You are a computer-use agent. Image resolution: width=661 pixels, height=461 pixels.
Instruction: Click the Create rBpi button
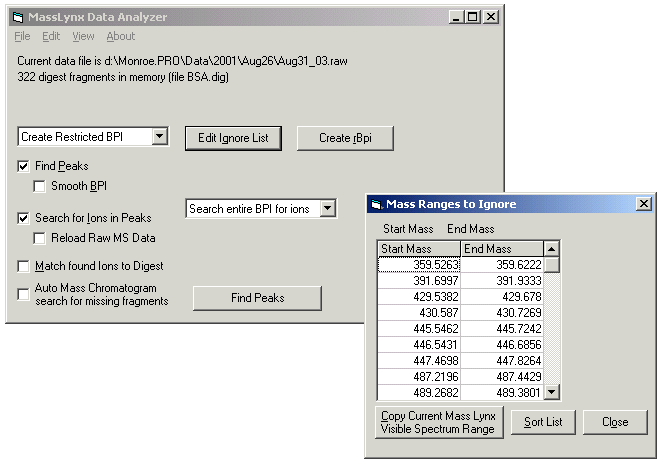pos(345,138)
